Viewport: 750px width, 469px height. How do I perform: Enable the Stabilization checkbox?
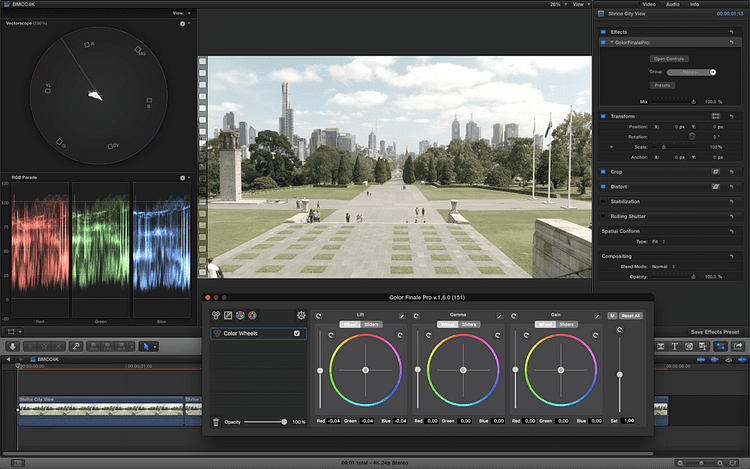[x=603, y=201]
